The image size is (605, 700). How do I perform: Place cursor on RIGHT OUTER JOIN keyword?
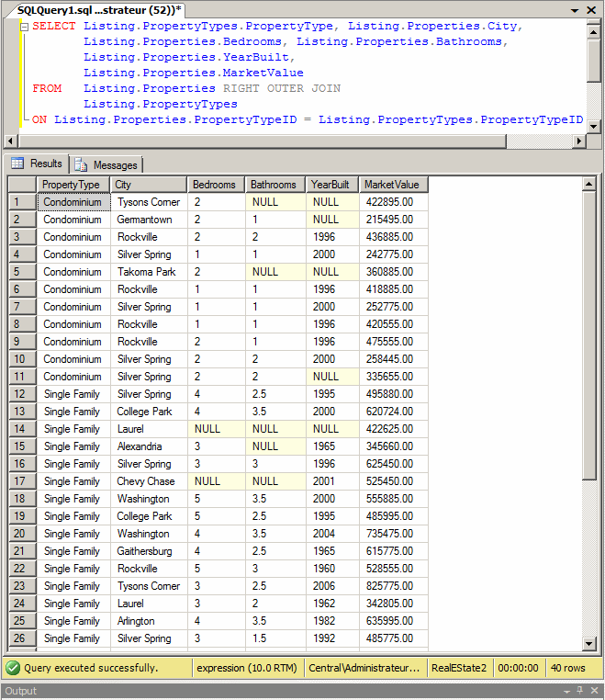pyautogui.click(x=282, y=88)
